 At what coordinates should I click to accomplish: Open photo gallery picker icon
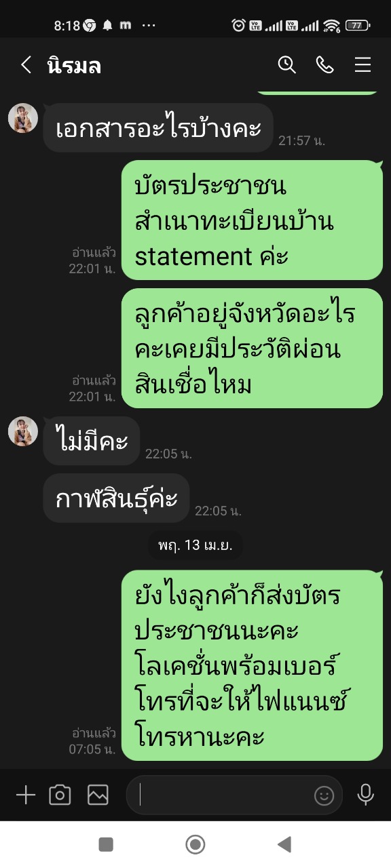(98, 795)
